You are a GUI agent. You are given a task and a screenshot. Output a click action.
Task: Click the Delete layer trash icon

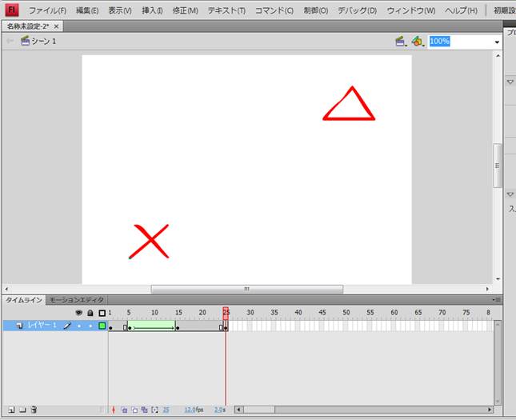coord(34,410)
